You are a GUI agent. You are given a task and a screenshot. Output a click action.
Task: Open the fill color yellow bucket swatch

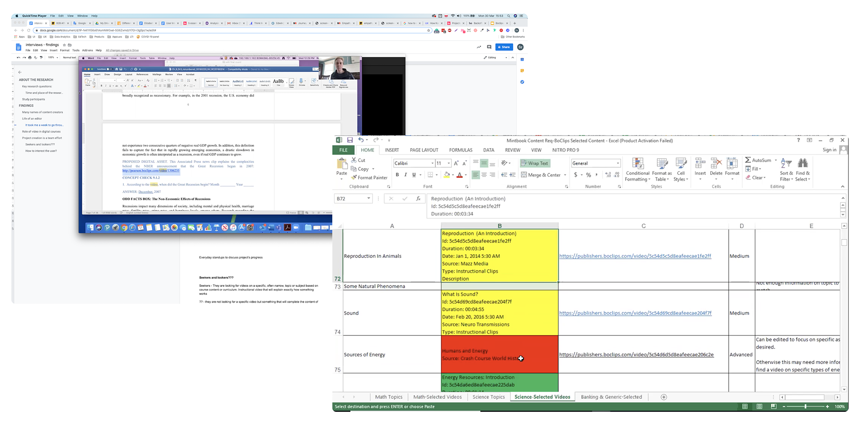447,175
